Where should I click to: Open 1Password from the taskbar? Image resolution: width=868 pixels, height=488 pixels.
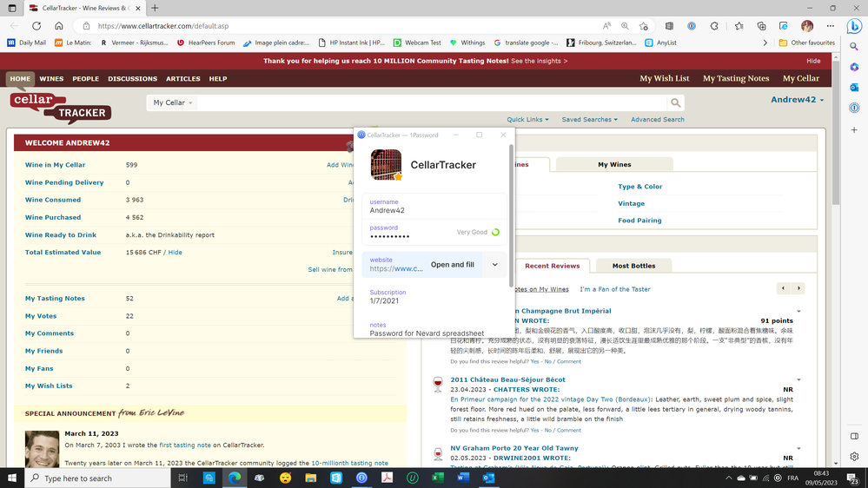[x=361, y=478]
